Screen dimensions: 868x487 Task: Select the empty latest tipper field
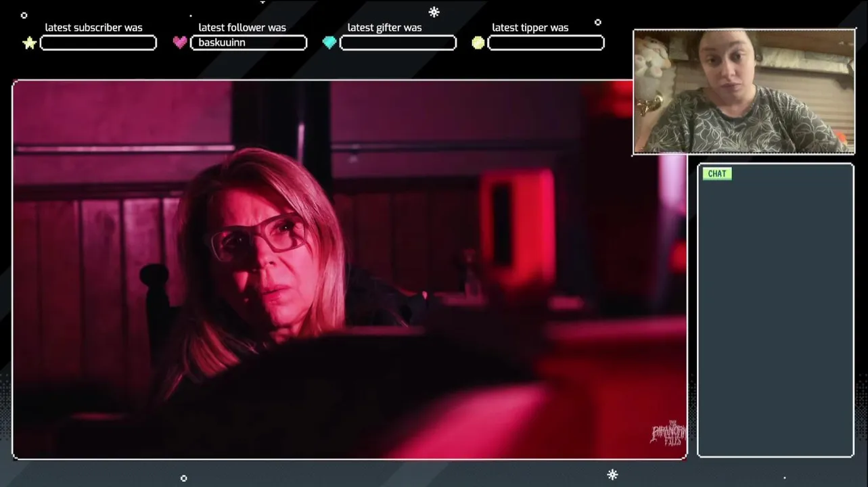coord(546,43)
